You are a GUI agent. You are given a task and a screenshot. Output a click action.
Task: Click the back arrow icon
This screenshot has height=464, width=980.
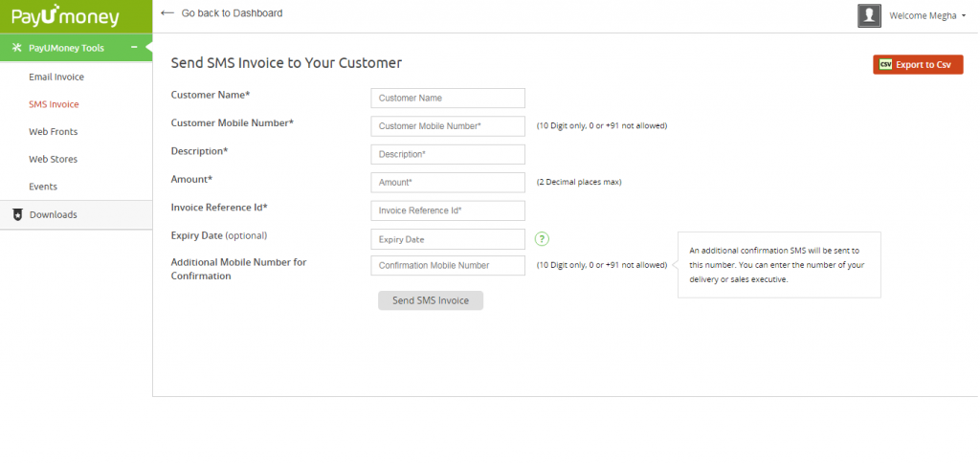(167, 12)
